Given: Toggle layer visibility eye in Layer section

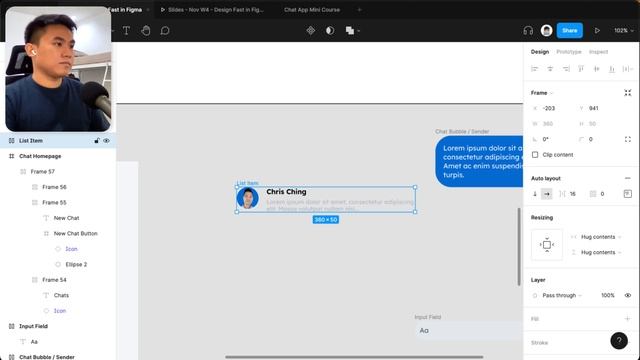Looking at the screenshot, I should pyautogui.click(x=628, y=296).
